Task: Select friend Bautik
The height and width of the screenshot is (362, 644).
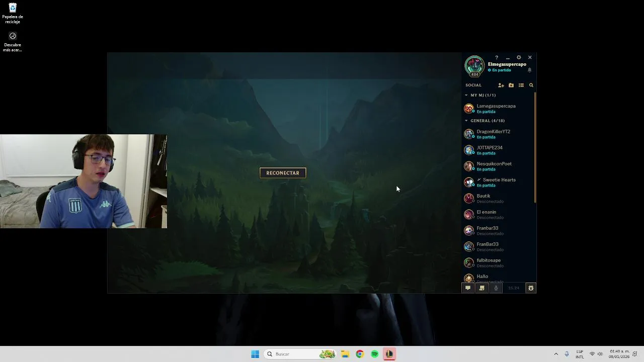Action: click(x=498, y=199)
